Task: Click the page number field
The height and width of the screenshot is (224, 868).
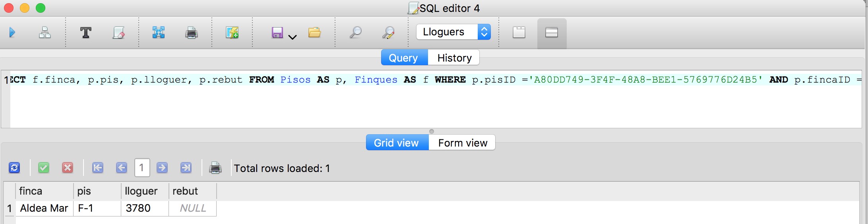Action: (x=142, y=168)
